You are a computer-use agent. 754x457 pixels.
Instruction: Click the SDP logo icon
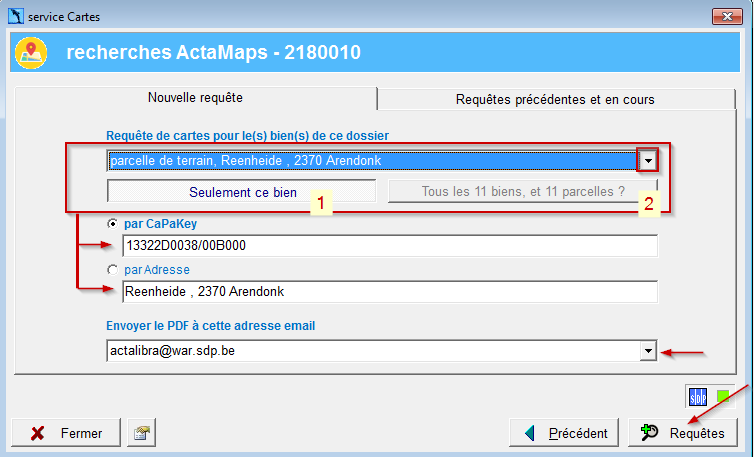tap(698, 397)
